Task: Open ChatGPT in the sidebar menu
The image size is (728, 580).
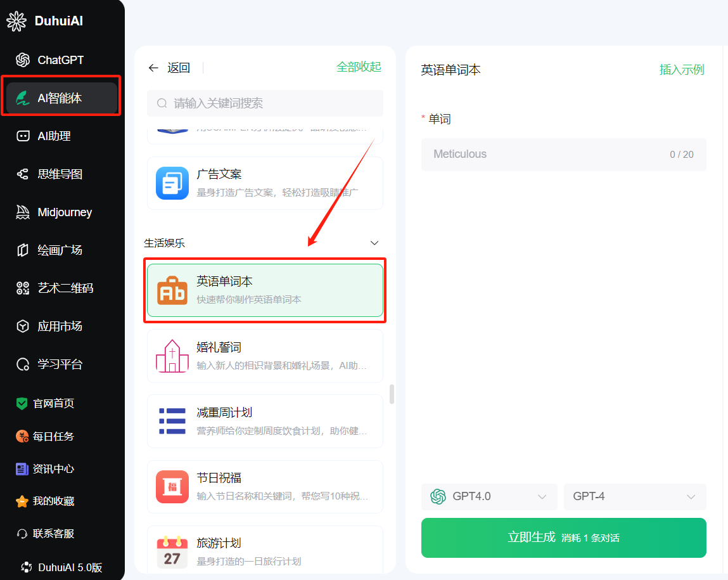Action: point(60,60)
